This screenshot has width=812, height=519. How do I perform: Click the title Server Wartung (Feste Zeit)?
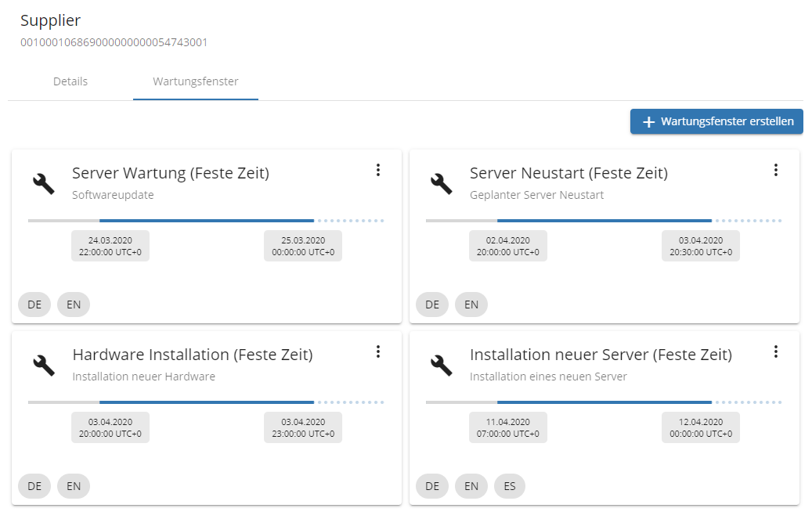171,173
